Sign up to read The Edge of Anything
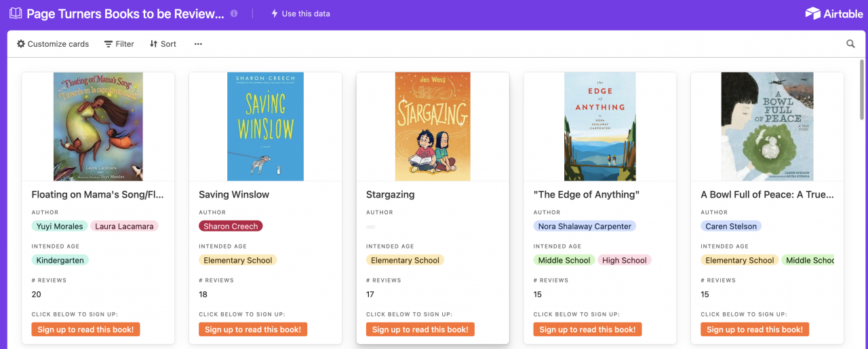The height and width of the screenshot is (349, 868). tap(587, 329)
